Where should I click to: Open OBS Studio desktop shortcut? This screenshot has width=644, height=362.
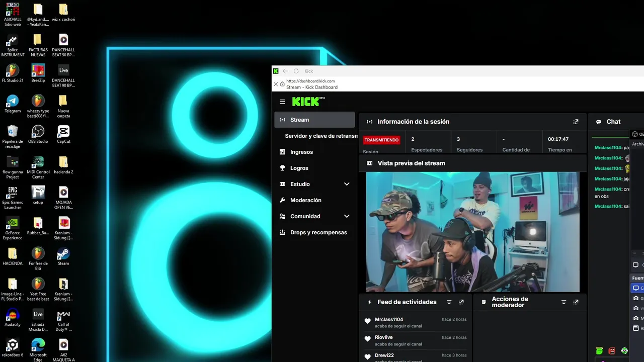point(38,134)
